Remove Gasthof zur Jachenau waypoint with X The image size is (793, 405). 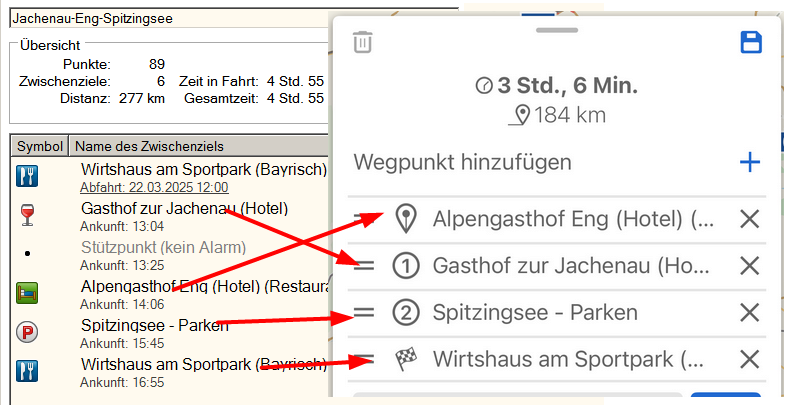pos(749,266)
